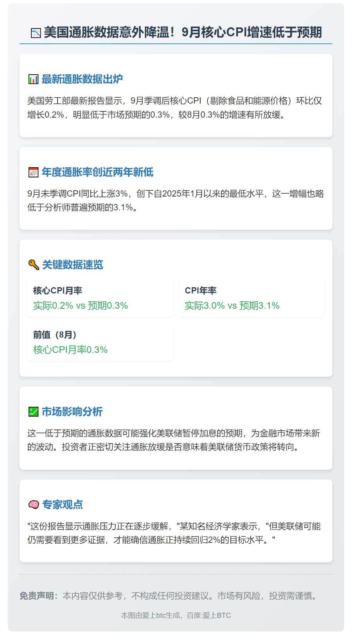Click the green text 实际0.2% vs 预期0.3%
The width and height of the screenshot is (352, 644).
point(81,306)
